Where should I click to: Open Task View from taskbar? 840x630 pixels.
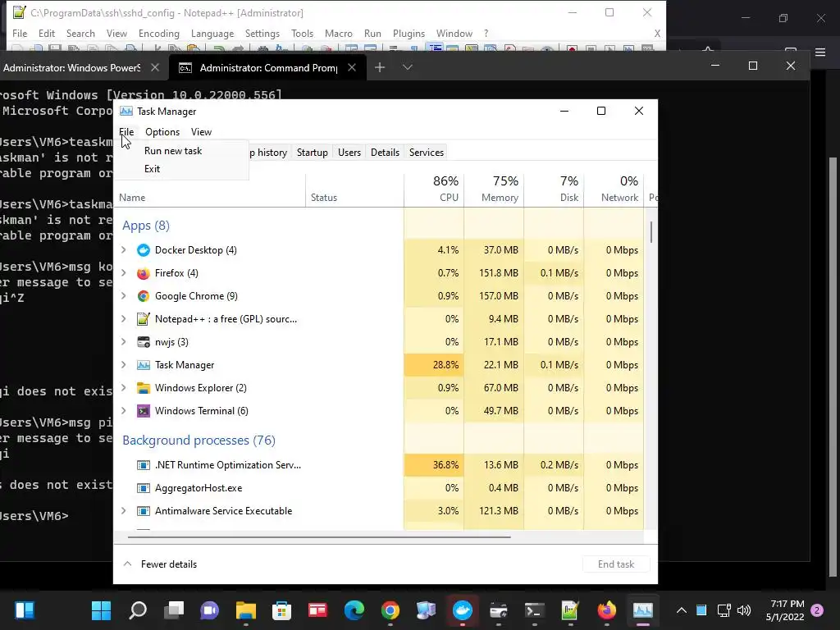tap(174, 610)
